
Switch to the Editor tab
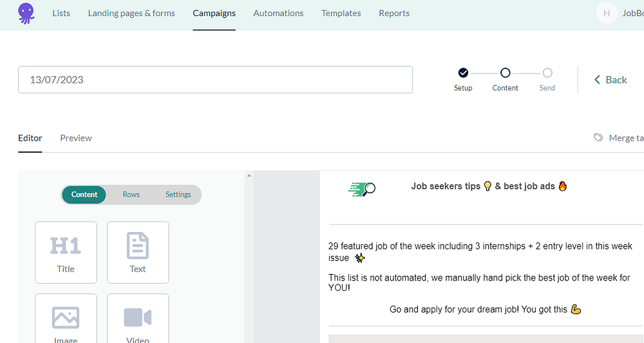tap(30, 138)
